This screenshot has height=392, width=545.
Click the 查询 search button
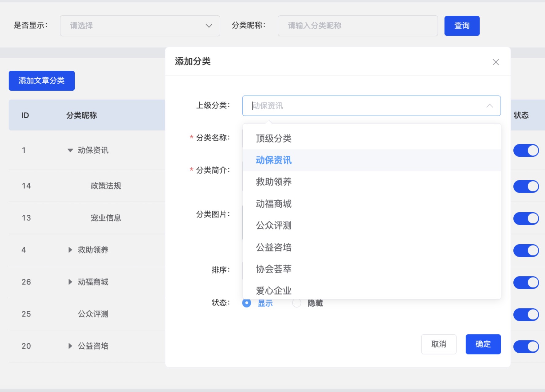[461, 26]
